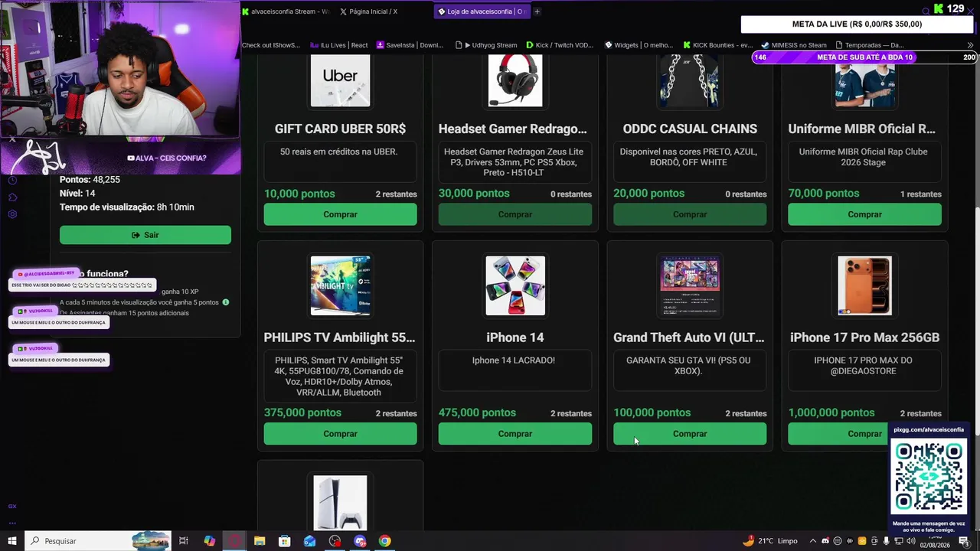Click the ODDC chains product image
This screenshot has height=551, width=980.
[690, 81]
